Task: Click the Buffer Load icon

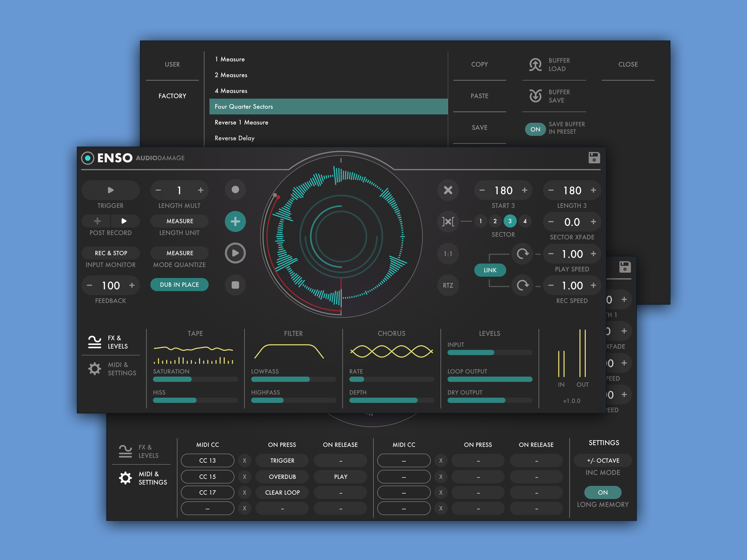Action: pos(535,65)
